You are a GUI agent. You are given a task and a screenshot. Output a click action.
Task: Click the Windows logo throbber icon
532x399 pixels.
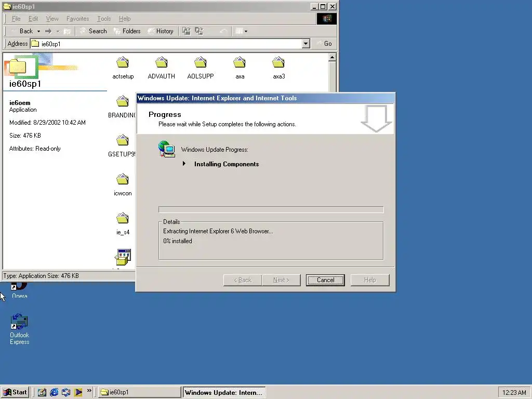(327, 19)
